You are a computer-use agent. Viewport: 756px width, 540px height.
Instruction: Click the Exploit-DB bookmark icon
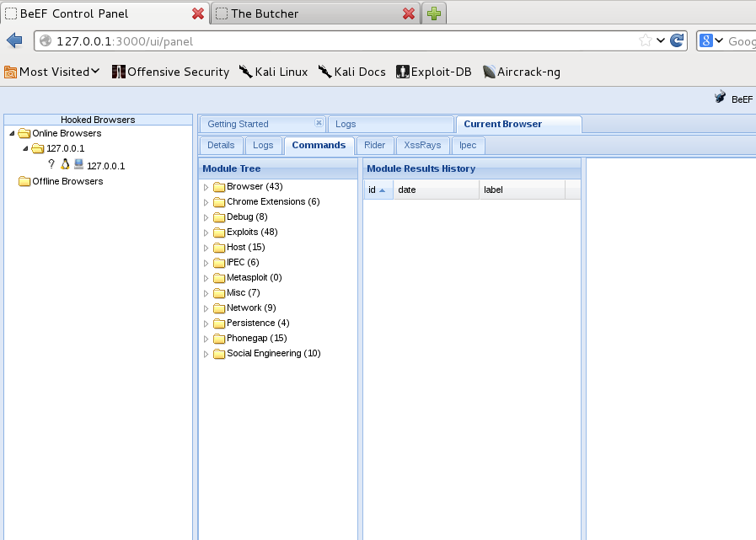tap(403, 72)
